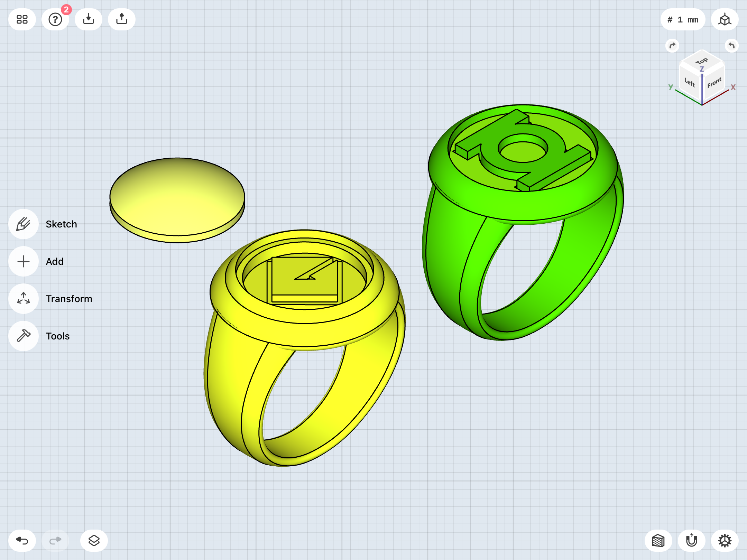The width and height of the screenshot is (747, 560).
Task: Open the grid size 1 mm setting
Action: [683, 19]
